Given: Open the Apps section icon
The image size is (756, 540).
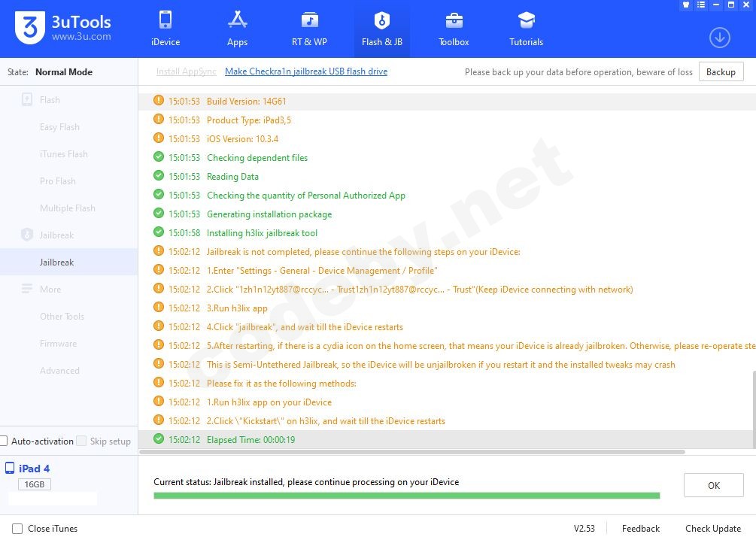Looking at the screenshot, I should coord(237,20).
